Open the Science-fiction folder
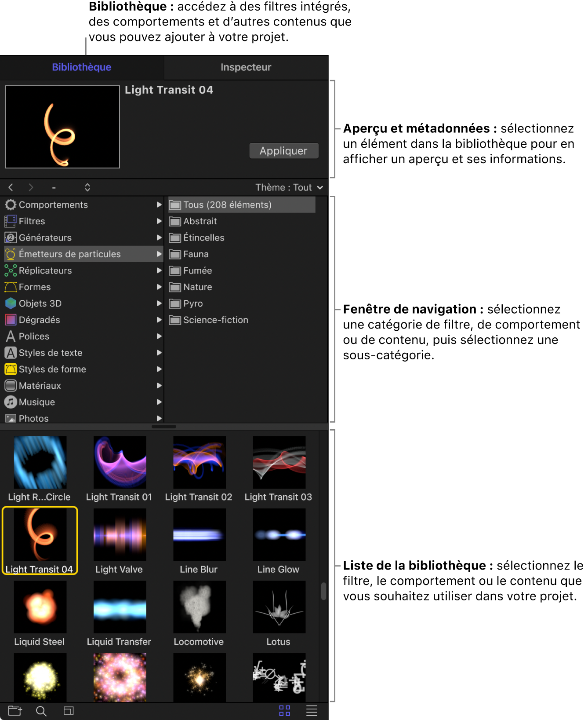The width and height of the screenshot is (588, 720). point(215,320)
